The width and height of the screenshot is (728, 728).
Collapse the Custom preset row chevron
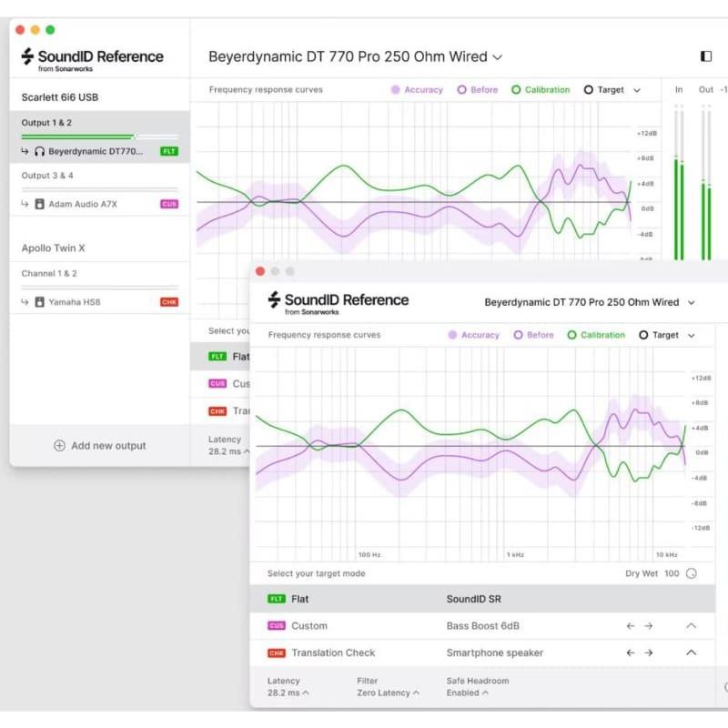click(x=691, y=626)
